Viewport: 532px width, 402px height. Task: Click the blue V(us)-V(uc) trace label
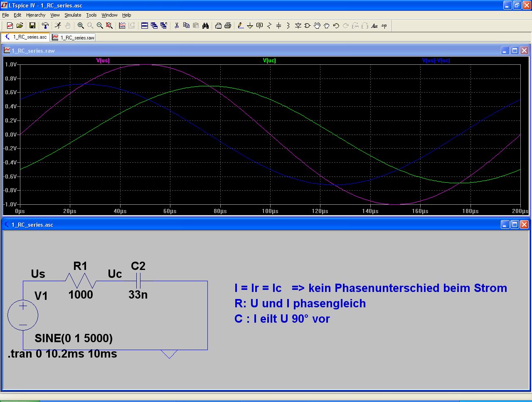point(436,61)
